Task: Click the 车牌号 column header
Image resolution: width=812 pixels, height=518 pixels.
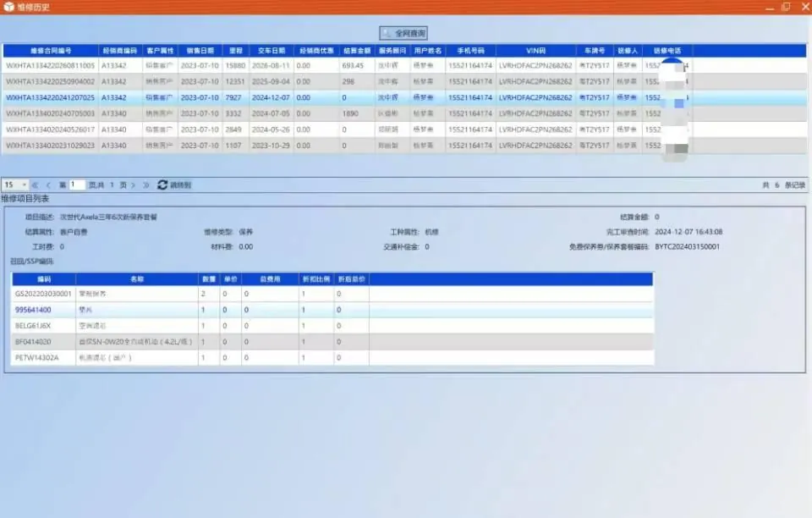Action: pos(595,51)
